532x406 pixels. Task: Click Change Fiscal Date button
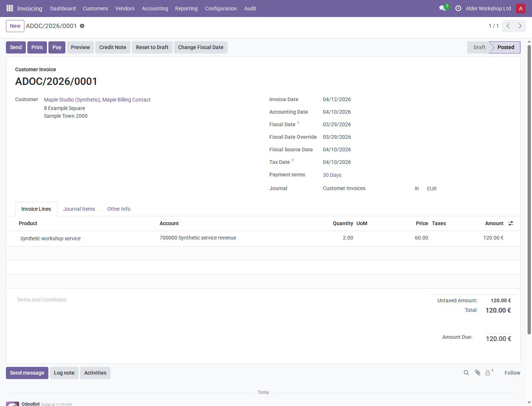201,47
